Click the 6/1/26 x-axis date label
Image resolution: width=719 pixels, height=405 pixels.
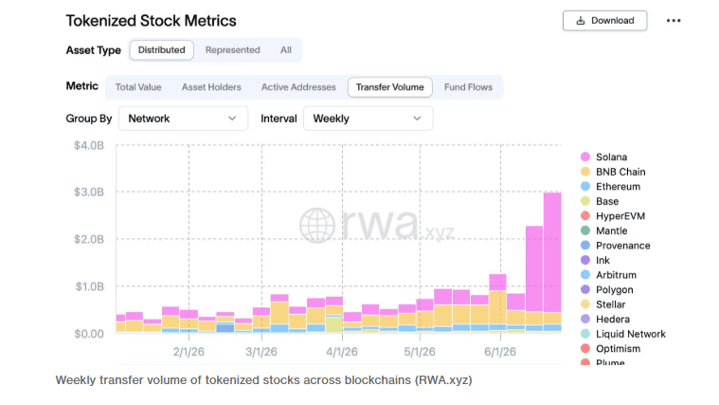[500, 352]
